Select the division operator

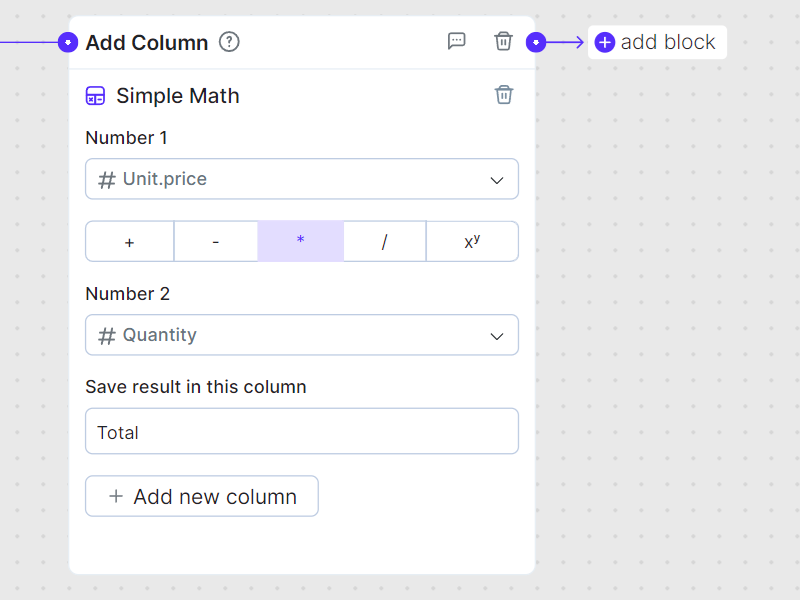tap(385, 241)
